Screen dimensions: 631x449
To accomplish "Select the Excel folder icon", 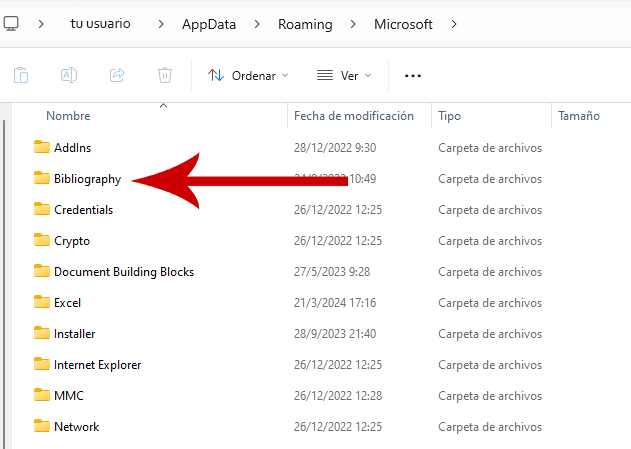I will pyautogui.click(x=41, y=302).
